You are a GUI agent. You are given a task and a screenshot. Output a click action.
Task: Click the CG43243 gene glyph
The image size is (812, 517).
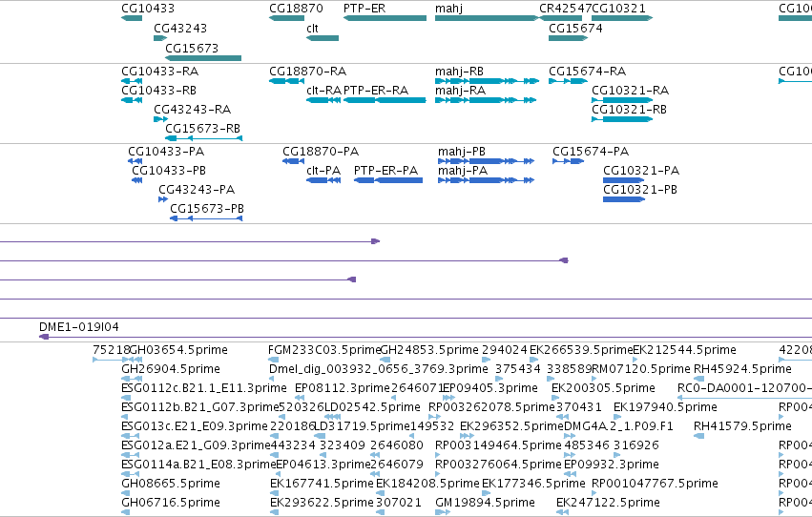click(x=160, y=38)
